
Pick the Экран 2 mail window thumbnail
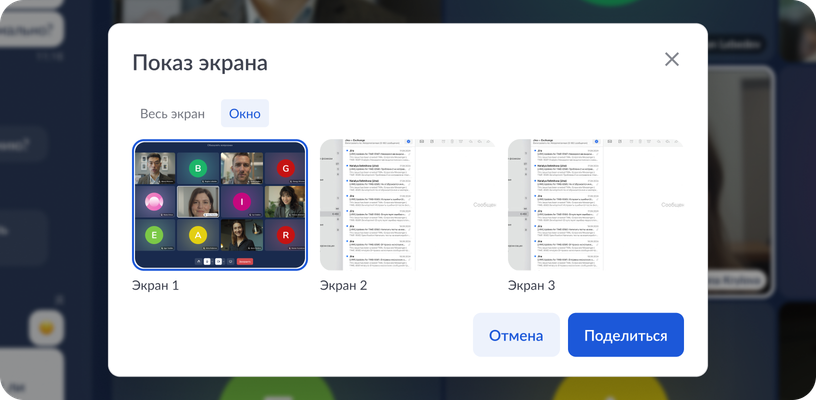[x=407, y=205]
